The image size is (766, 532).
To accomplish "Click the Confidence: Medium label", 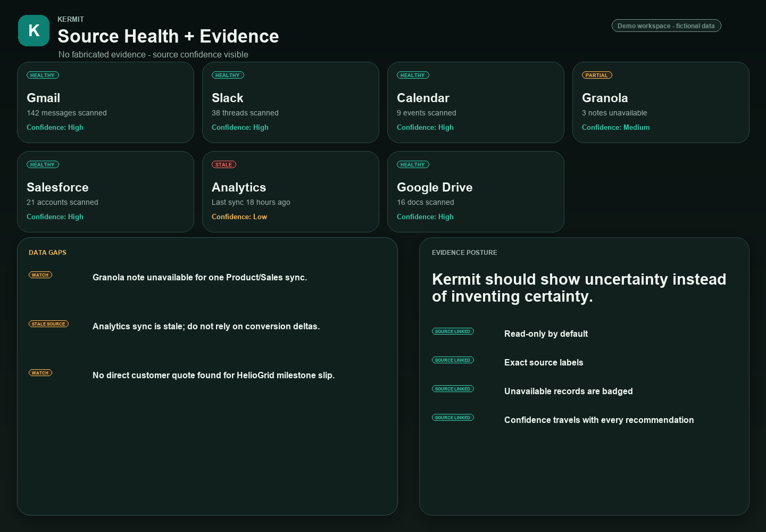I will (615, 127).
